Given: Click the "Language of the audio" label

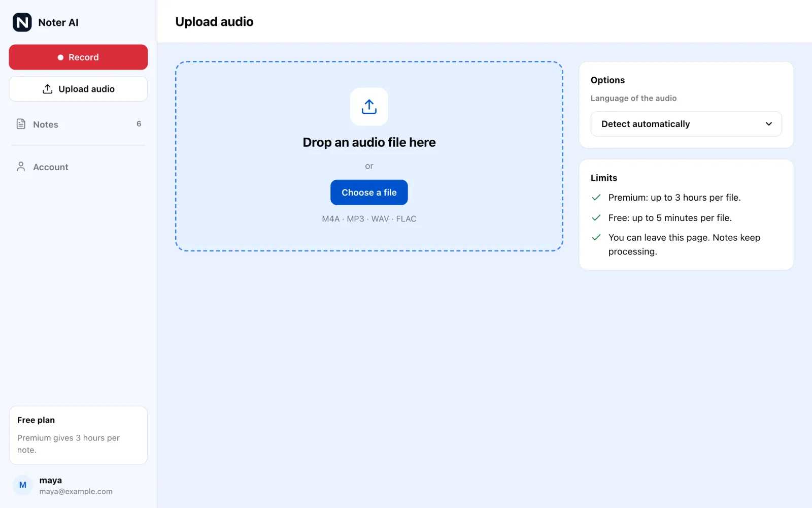Looking at the screenshot, I should click(x=633, y=98).
